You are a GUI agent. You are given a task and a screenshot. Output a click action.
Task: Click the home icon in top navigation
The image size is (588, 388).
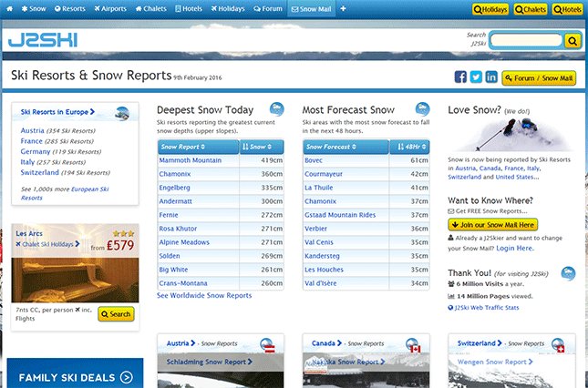click(x=10, y=8)
